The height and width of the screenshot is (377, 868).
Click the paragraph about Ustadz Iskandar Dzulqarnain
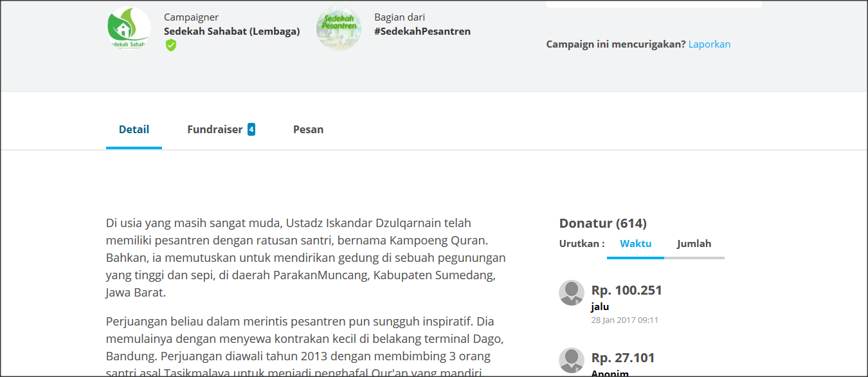click(305, 258)
